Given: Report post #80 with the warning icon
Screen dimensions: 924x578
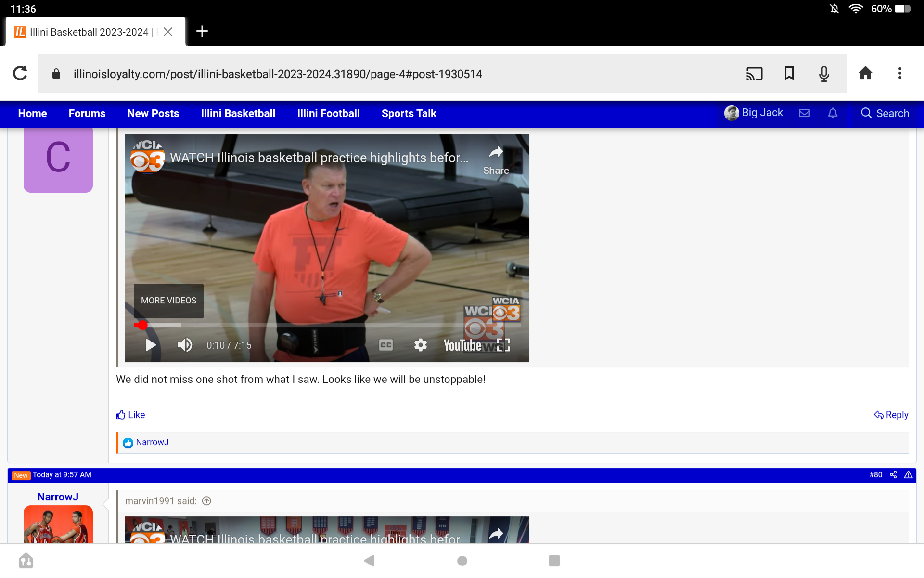Looking at the screenshot, I should [x=909, y=475].
